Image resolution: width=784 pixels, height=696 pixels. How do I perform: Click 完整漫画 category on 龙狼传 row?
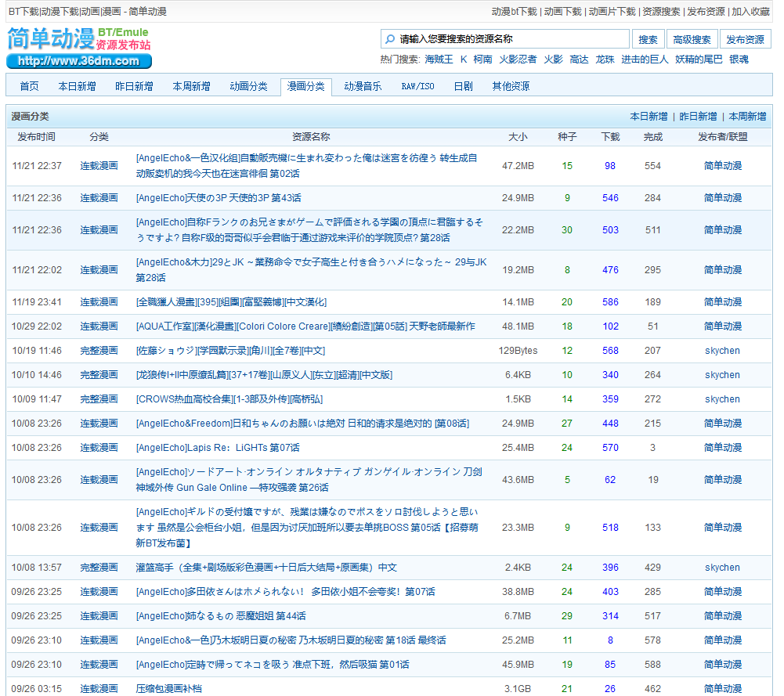click(99, 375)
